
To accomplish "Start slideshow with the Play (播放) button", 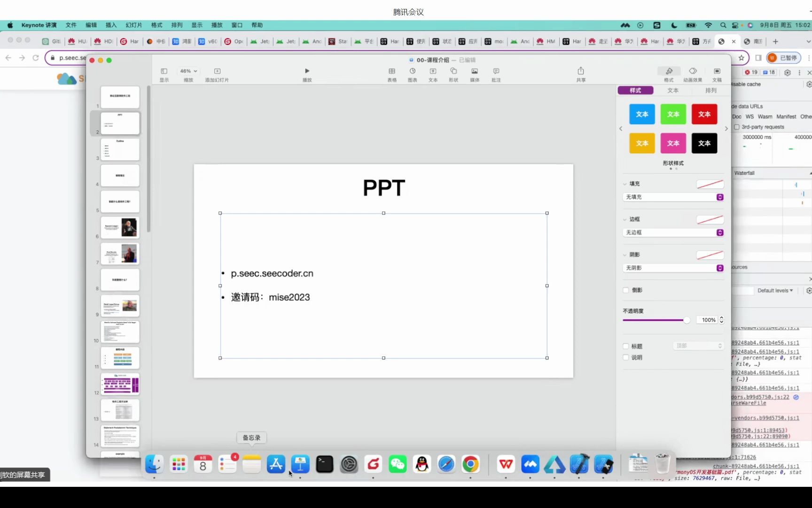I will (x=307, y=74).
